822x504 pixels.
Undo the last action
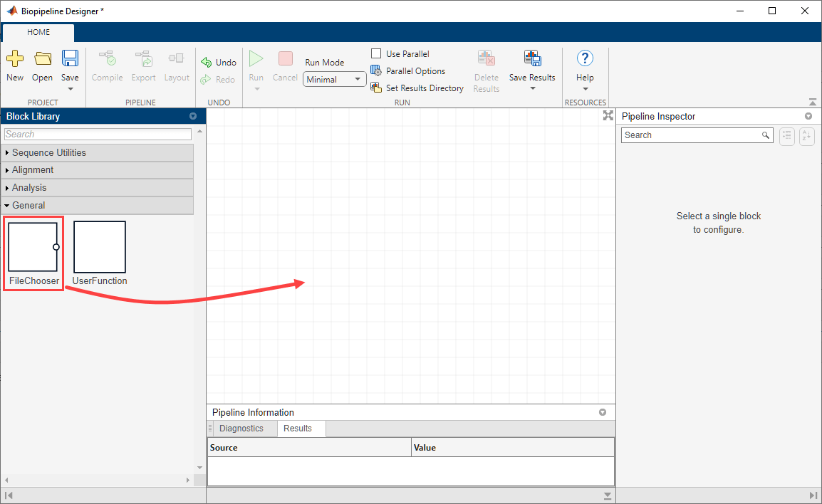[219, 63]
